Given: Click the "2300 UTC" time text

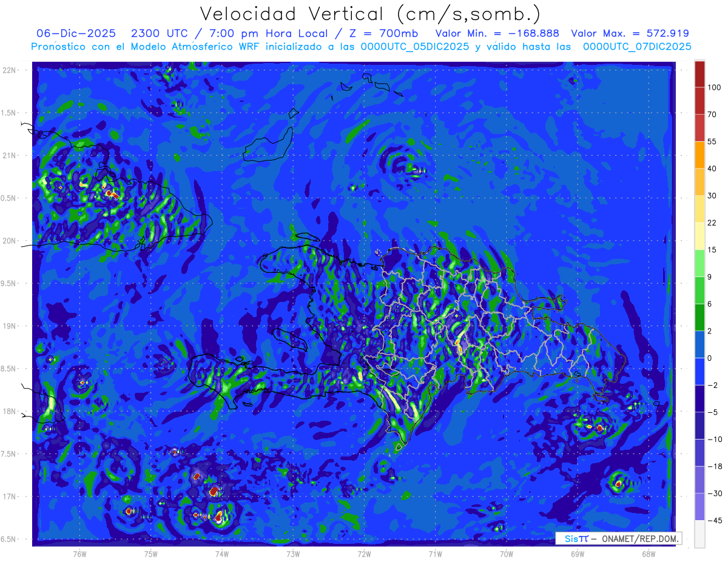Looking at the screenshot, I should click(160, 33).
